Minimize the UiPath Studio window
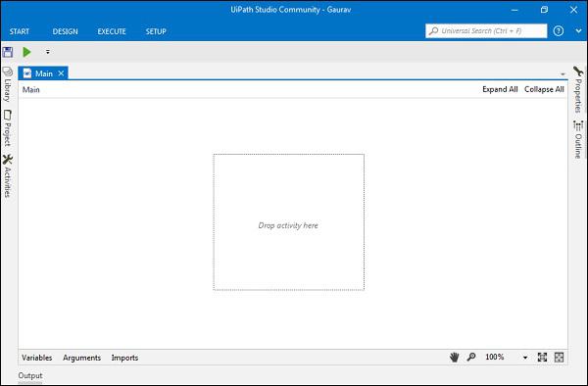Screen dimensions: 588x386 coord(514,10)
